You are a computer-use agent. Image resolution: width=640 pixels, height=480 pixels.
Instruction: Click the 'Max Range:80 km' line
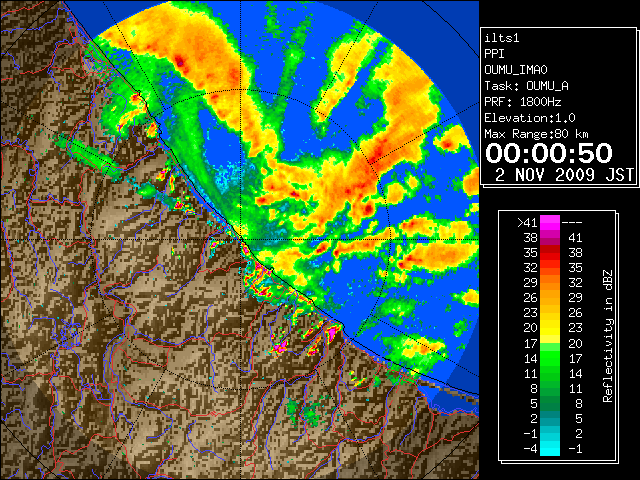click(x=537, y=134)
